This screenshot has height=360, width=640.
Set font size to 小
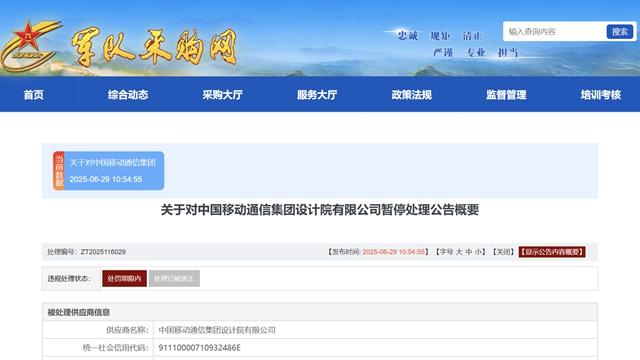point(478,252)
